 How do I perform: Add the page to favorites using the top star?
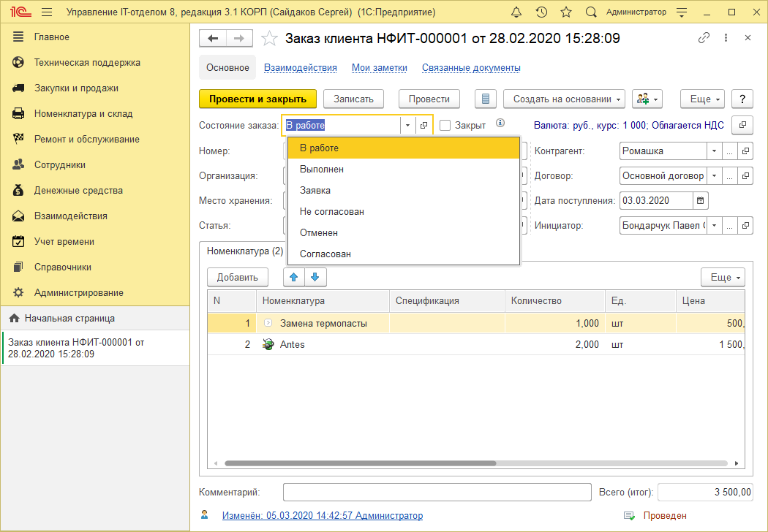[x=565, y=12]
